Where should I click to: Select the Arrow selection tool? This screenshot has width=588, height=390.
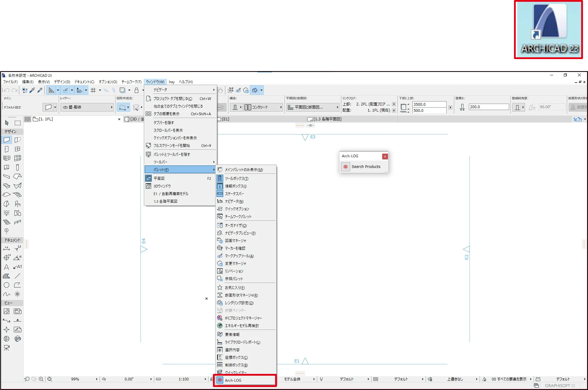pos(7,123)
